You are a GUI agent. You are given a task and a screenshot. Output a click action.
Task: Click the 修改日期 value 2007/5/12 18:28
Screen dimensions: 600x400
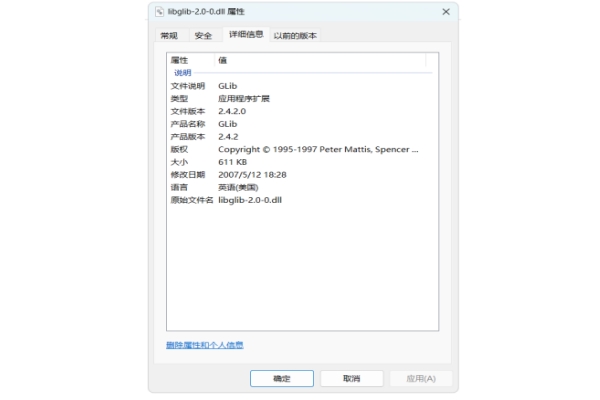[x=252, y=174]
